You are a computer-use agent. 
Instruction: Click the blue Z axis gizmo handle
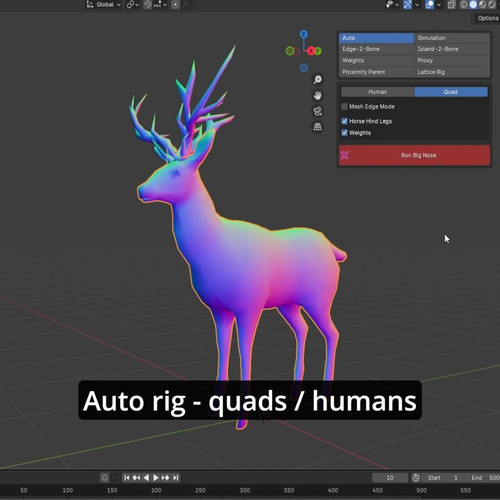tap(303, 34)
